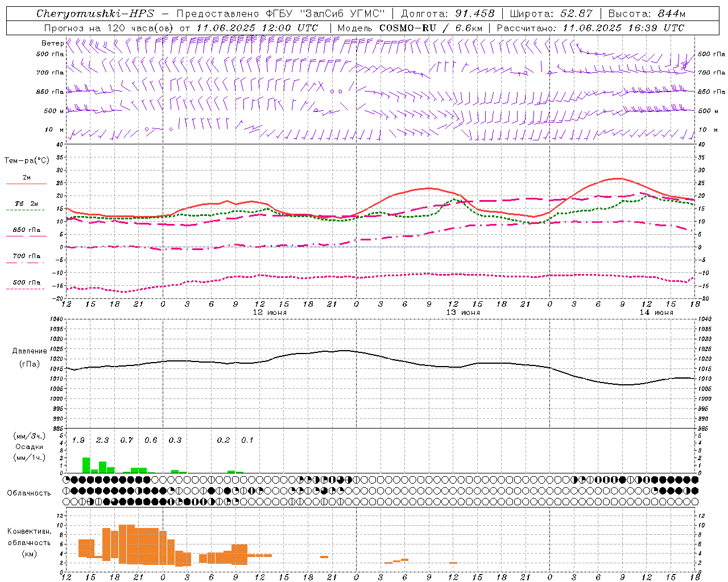The width and height of the screenshot is (728, 582).
Task: Click the 0.3 precipitation total
Action: 175,440
